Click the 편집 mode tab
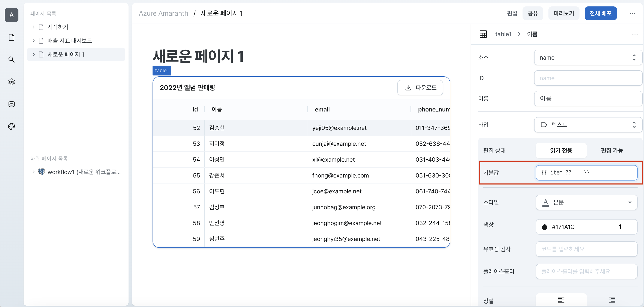 tap(512, 13)
